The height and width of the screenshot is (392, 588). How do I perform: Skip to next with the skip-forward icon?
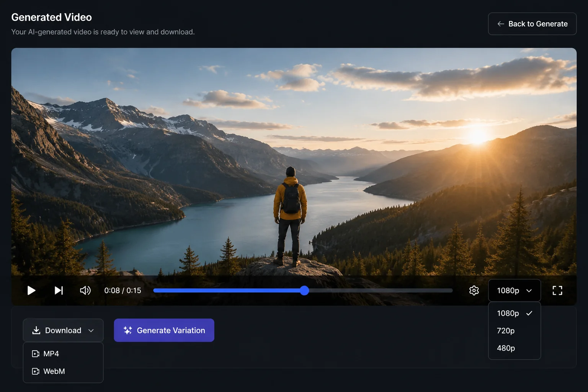click(59, 291)
